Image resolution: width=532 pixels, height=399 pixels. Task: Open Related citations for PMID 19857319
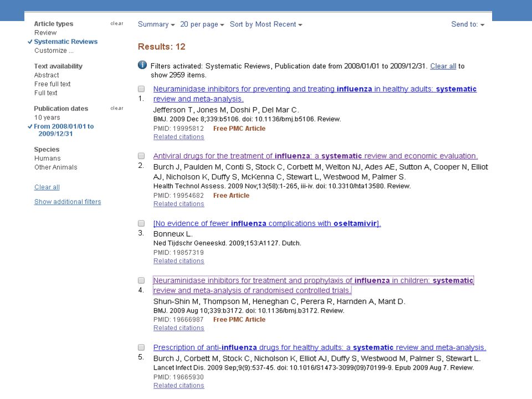click(179, 261)
